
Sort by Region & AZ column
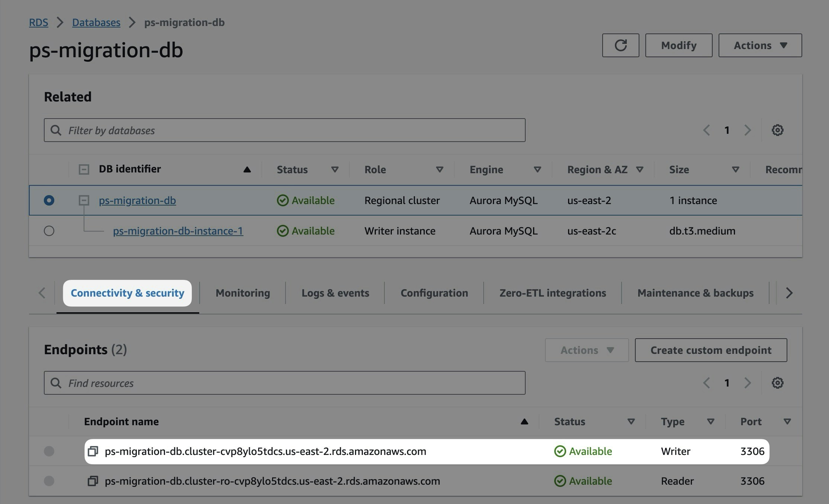pos(639,169)
